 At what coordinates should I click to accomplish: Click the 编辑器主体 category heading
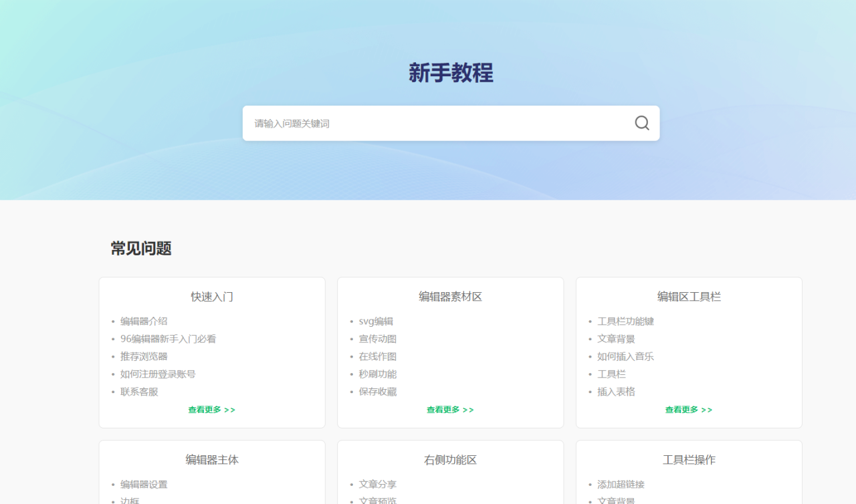click(x=212, y=460)
